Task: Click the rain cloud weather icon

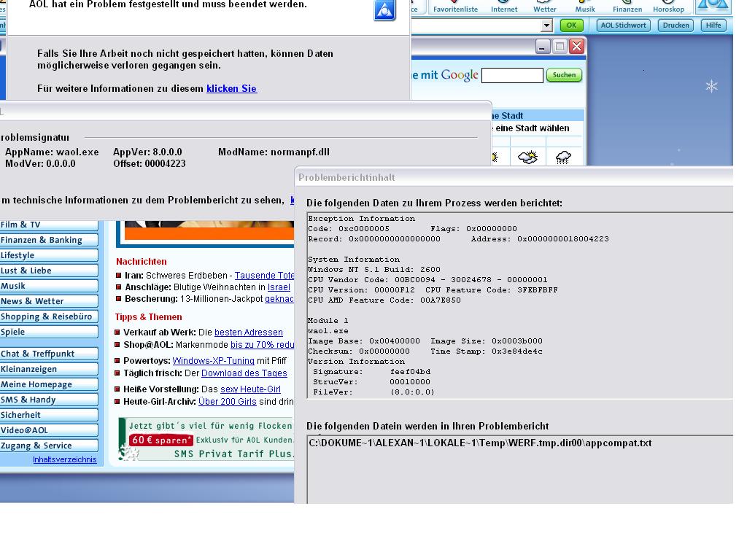Action: 563,157
